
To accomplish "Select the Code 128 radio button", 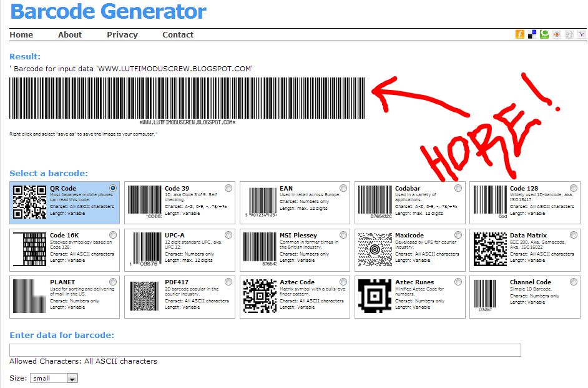I will pos(574,187).
